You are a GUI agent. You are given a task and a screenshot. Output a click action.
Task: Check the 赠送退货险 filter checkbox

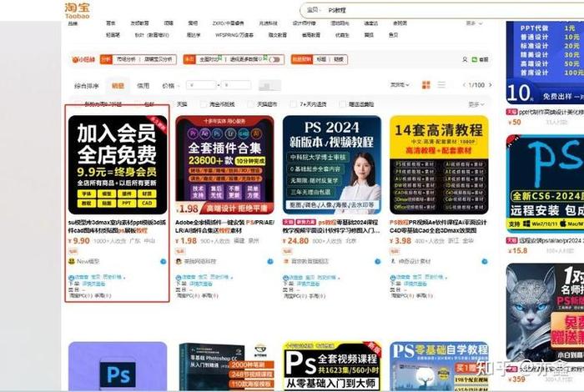point(342,104)
